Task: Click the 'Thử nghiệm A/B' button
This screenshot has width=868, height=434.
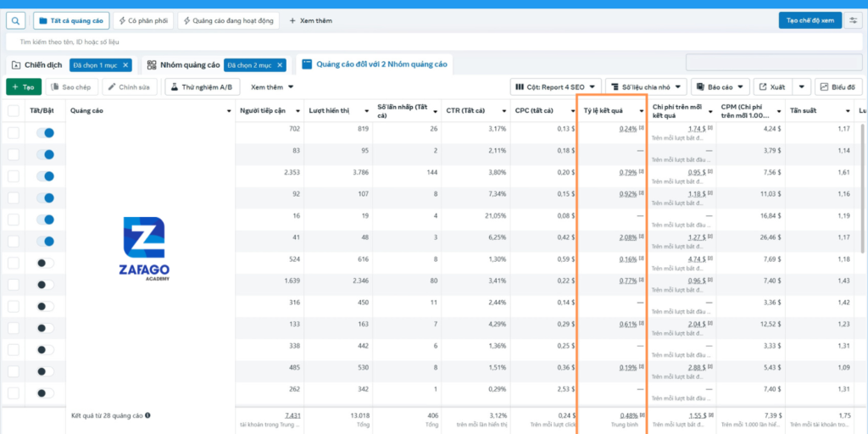Action: coord(202,87)
